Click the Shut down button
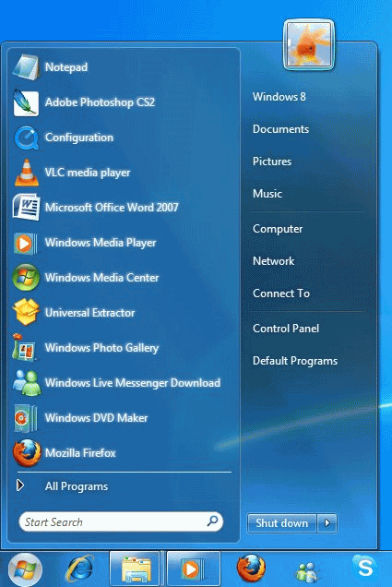Screen dimensions: 392x587 point(281,523)
